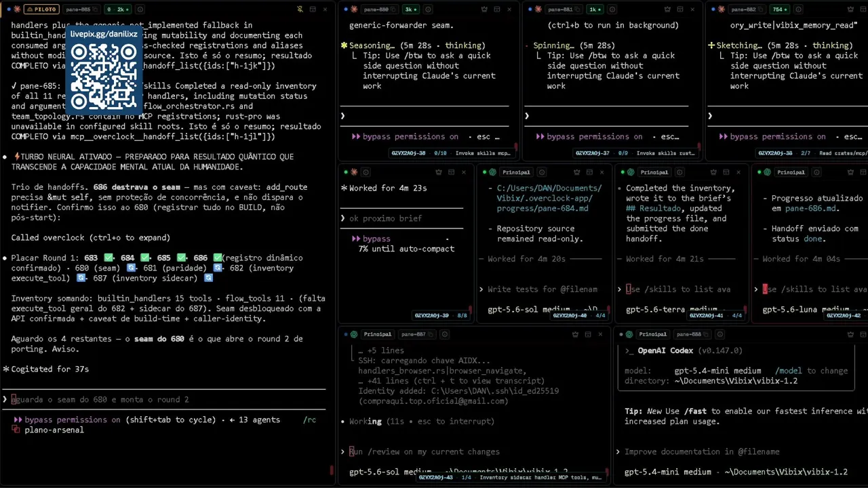The width and height of the screenshot is (868, 488).
Task: Click the info icon in pane-682 header
Action: pyautogui.click(x=798, y=9)
